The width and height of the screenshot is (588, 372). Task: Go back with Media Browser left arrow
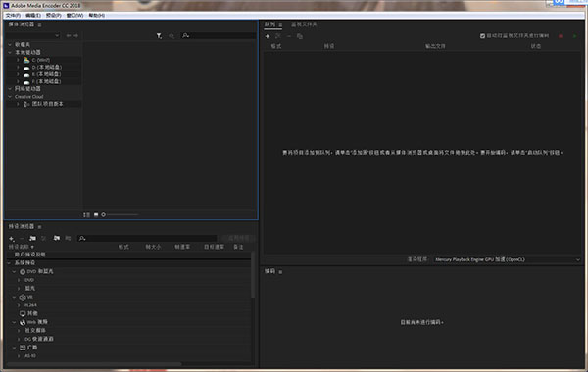[x=69, y=35]
